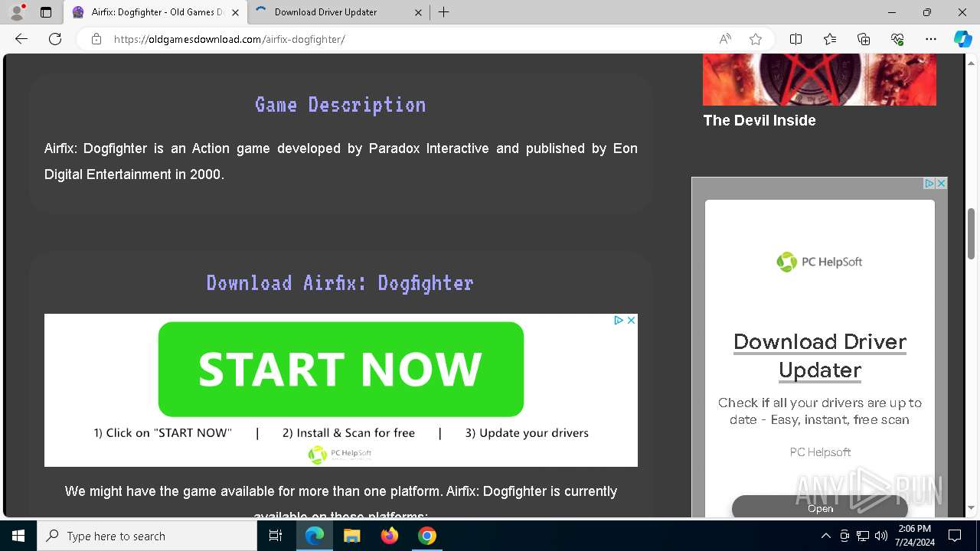Go back to the previous page
Viewport: 980px width, 551px height.
pyautogui.click(x=21, y=39)
